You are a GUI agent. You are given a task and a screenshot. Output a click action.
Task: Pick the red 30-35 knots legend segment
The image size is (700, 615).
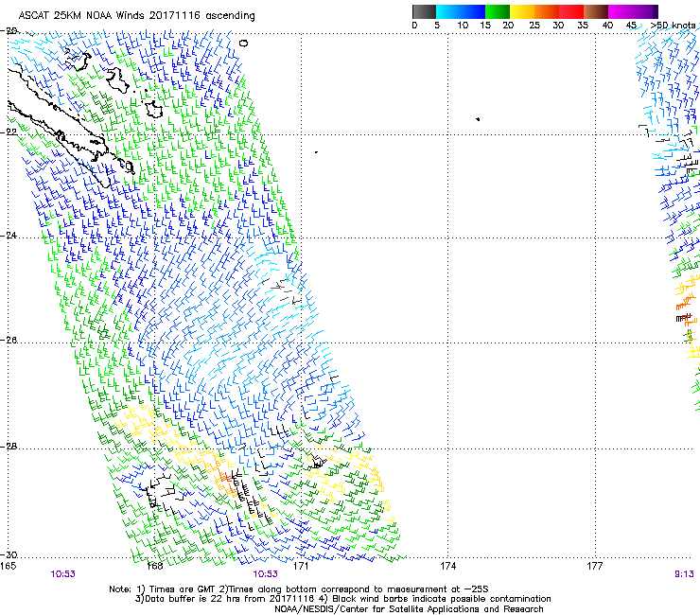pos(571,11)
